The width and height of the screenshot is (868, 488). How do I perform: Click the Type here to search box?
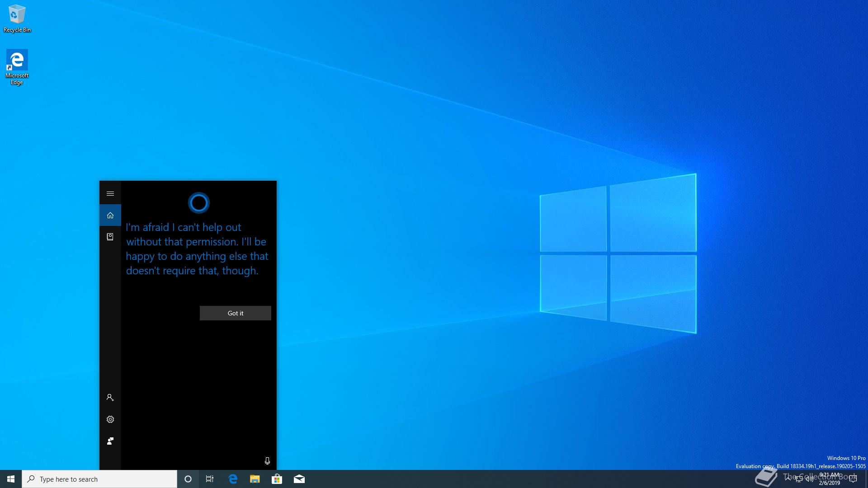coord(99,479)
